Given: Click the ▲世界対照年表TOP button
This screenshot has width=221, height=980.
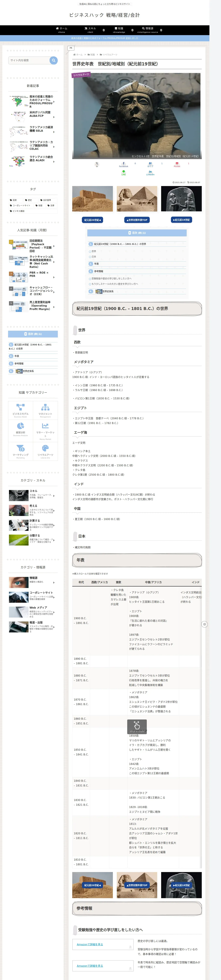Looking at the screenshot, I should 137,220.
